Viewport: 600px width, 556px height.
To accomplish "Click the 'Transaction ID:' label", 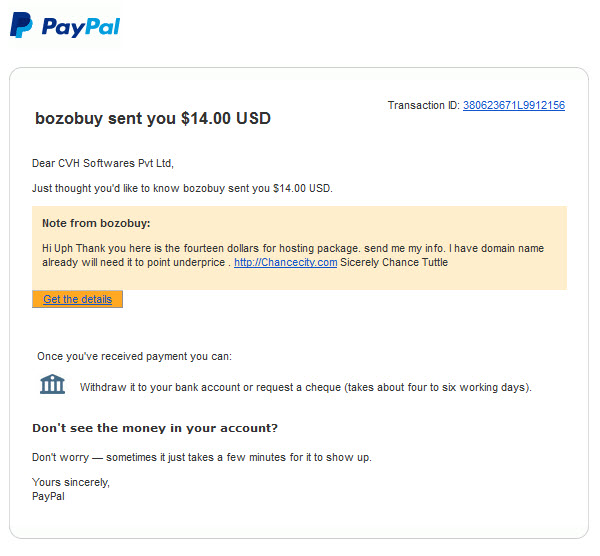I will [424, 105].
